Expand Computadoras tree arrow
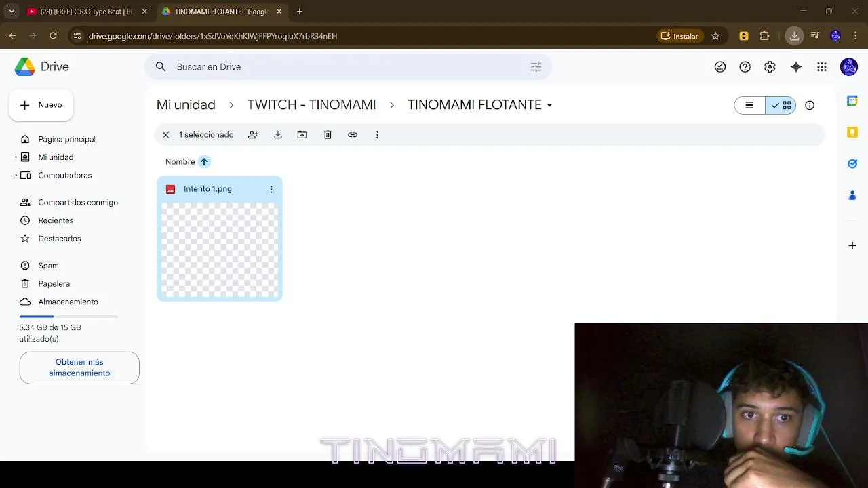 pyautogui.click(x=16, y=176)
